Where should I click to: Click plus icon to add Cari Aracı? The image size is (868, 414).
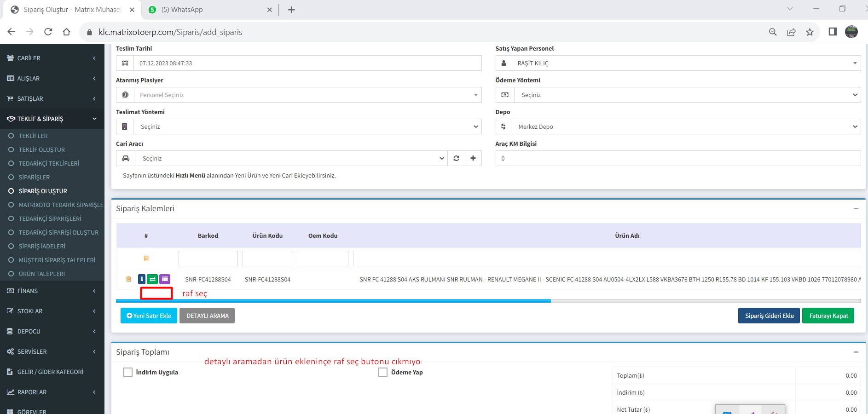click(473, 158)
